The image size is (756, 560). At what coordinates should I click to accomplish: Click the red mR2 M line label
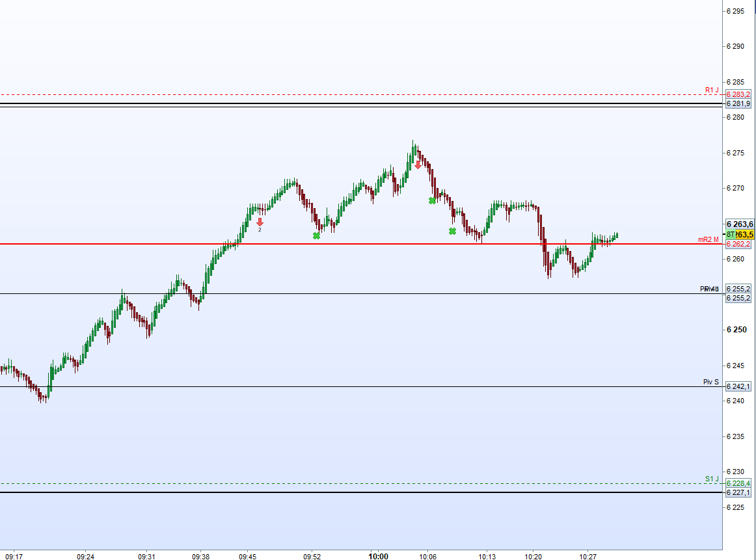(x=709, y=239)
